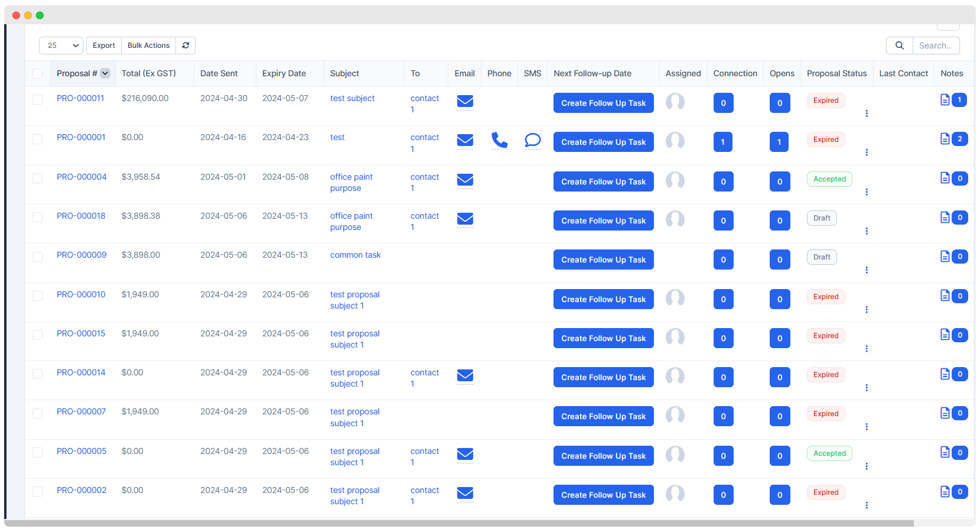Click the horizontal scrollbar at bottom

pos(458,523)
